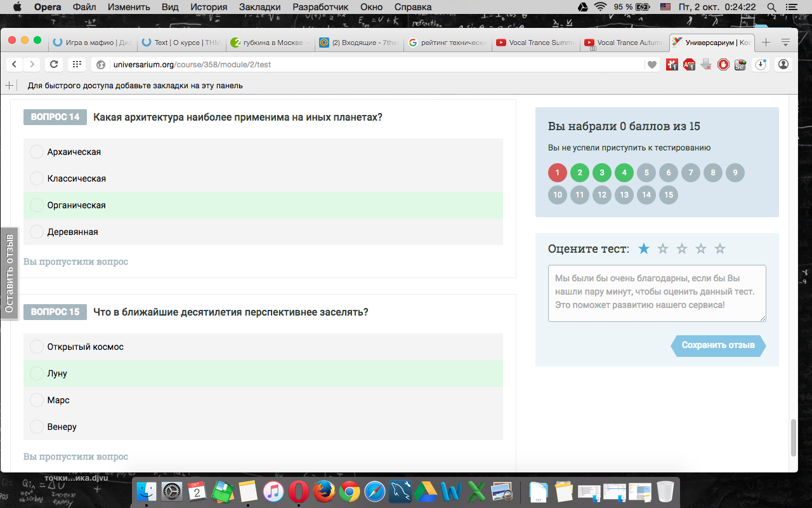812x508 pixels.
Task: Jump to question 15 circle
Action: (669, 195)
